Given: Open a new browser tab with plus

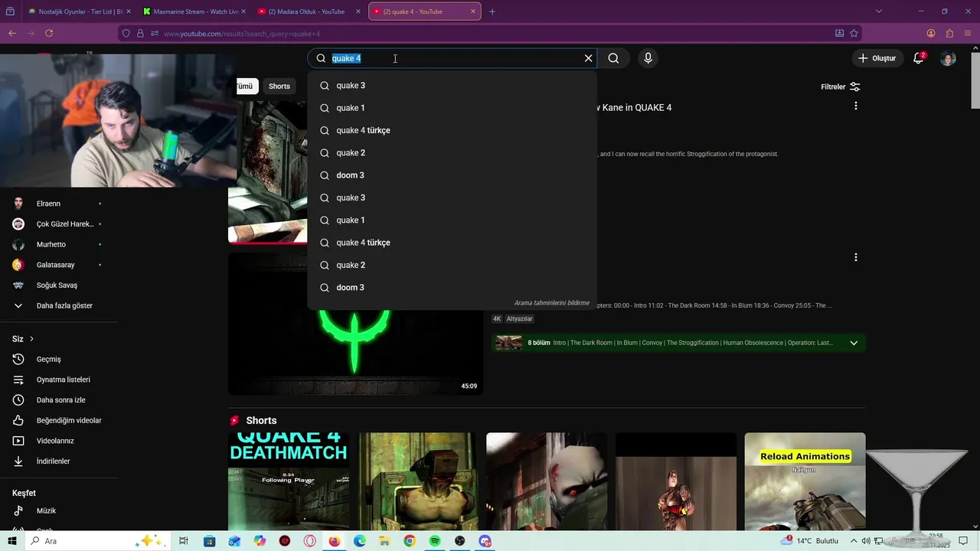Looking at the screenshot, I should click(492, 11).
